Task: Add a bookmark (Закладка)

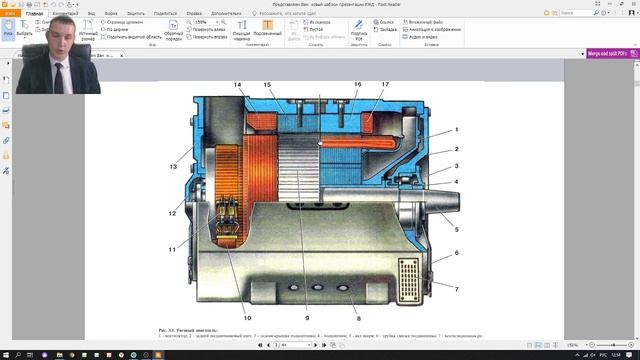Action: (x=385, y=29)
